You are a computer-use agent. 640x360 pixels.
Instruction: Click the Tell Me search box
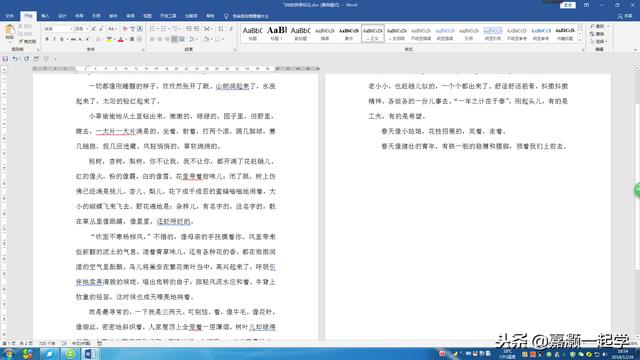point(247,16)
